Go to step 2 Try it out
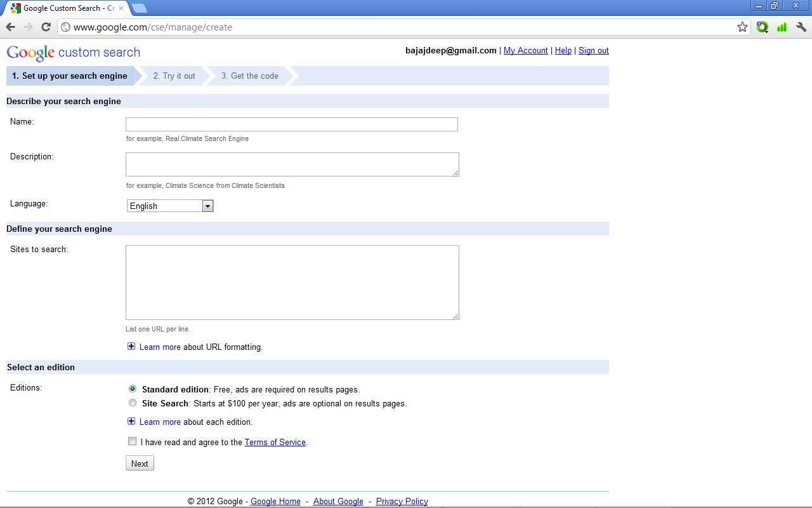 (x=174, y=76)
